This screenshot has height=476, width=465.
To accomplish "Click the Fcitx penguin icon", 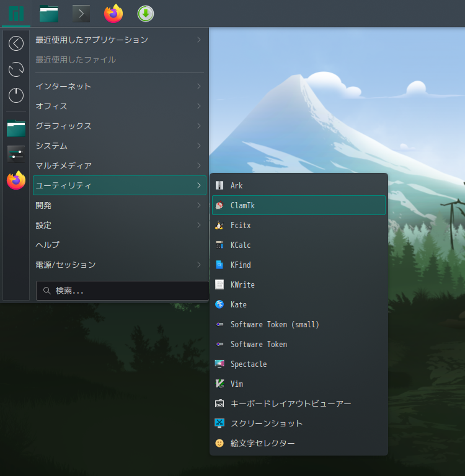I will pos(219,225).
